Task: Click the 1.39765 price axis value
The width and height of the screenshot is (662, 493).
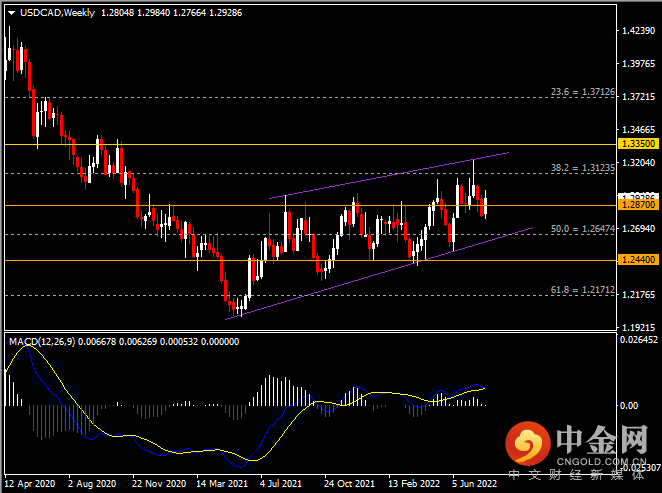Action: 638,63
